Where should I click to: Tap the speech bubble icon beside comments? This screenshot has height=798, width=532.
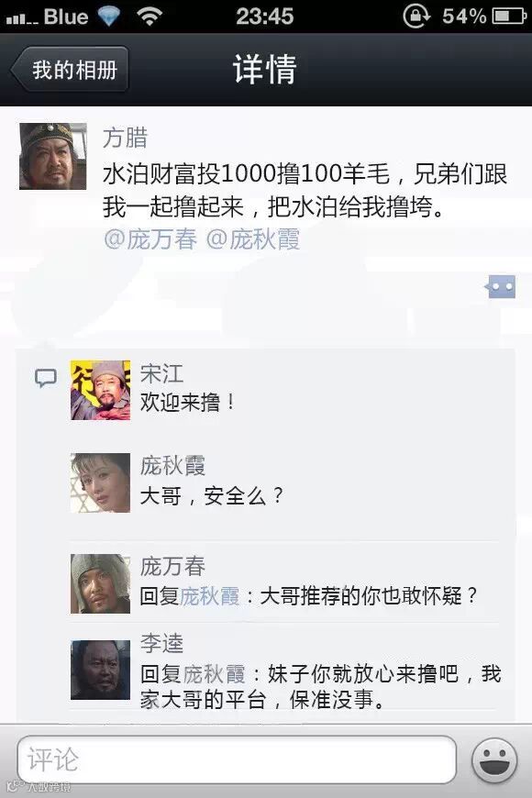pyautogui.click(x=46, y=378)
